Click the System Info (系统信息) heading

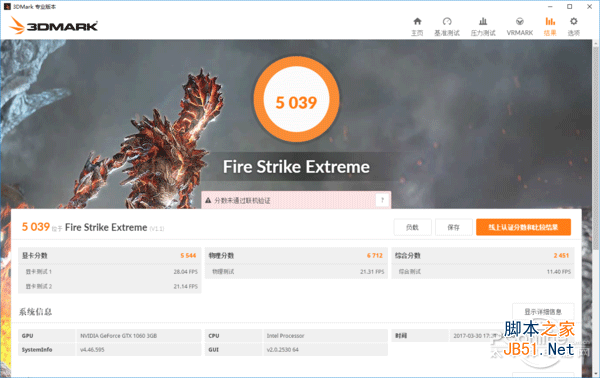click(35, 312)
